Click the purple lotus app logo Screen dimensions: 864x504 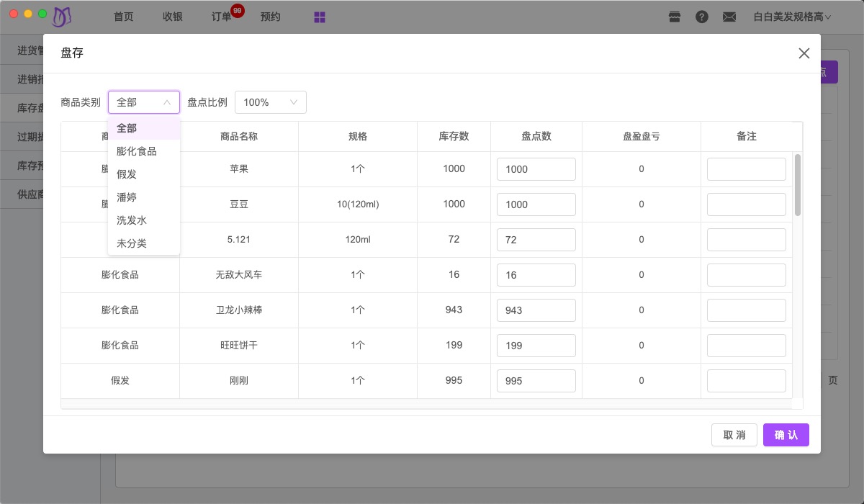[x=63, y=16]
